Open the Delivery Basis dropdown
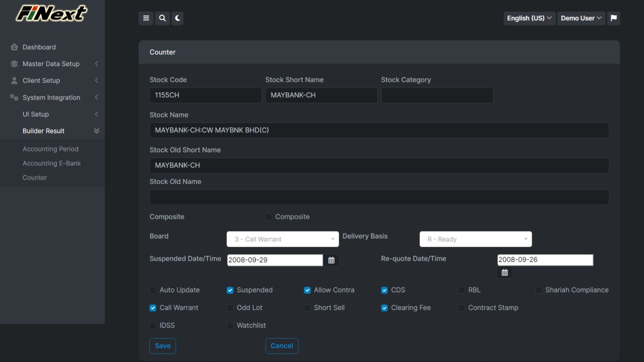 coord(476,239)
